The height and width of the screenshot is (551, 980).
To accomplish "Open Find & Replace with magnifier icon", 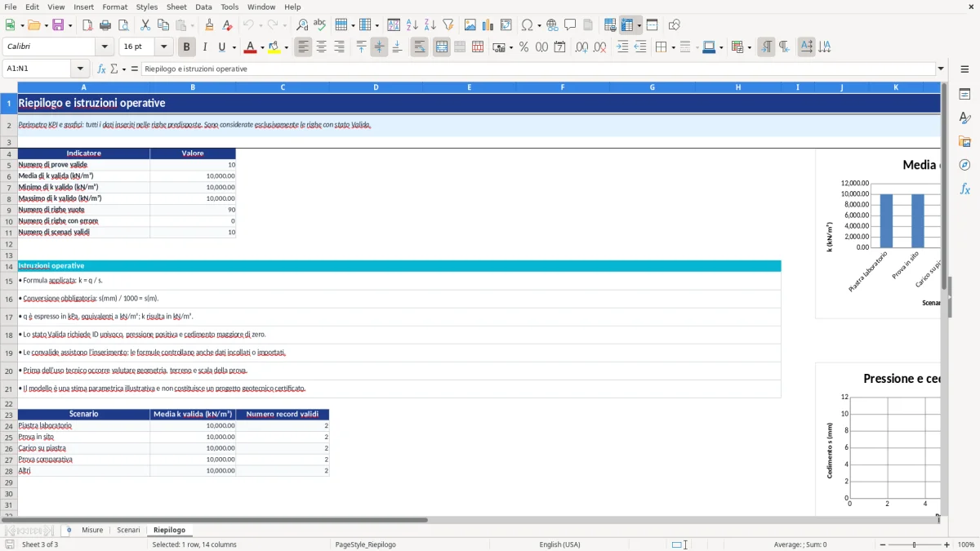I will [x=302, y=25].
